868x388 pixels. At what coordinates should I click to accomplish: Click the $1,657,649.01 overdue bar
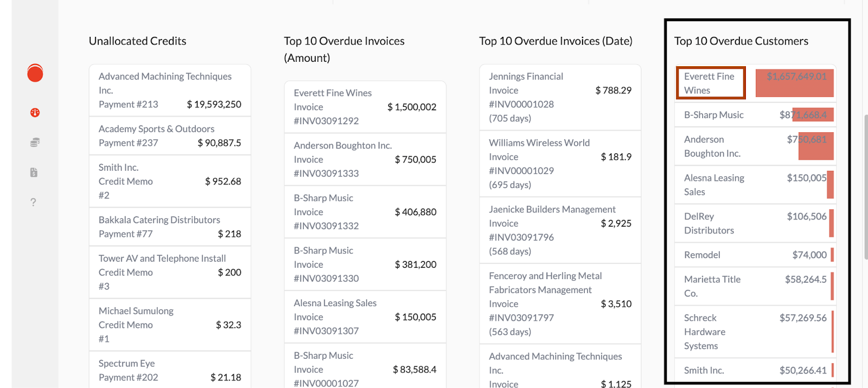point(795,83)
